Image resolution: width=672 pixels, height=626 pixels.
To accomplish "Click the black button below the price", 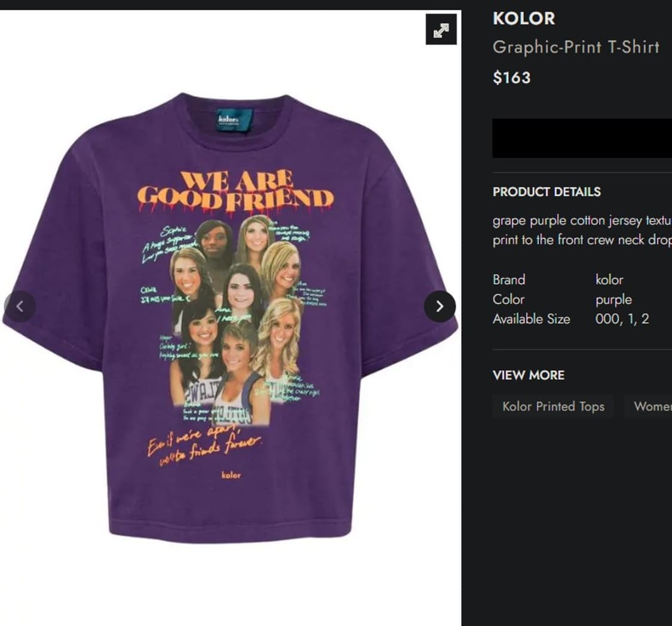I will pyautogui.click(x=582, y=138).
